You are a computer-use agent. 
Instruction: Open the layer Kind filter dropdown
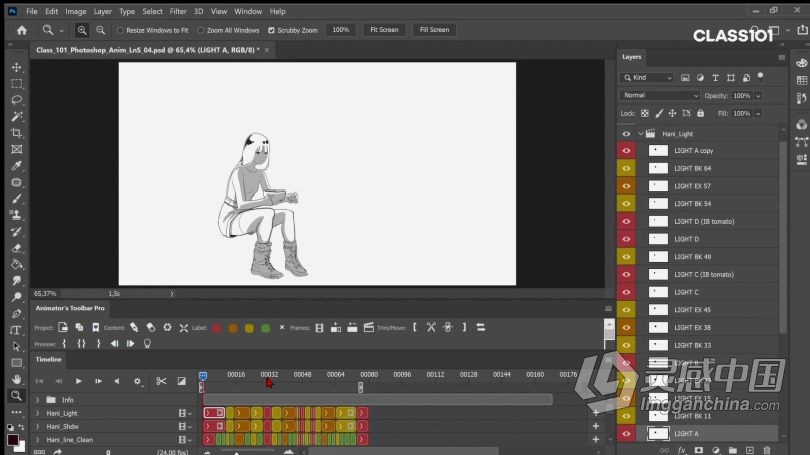click(x=647, y=77)
